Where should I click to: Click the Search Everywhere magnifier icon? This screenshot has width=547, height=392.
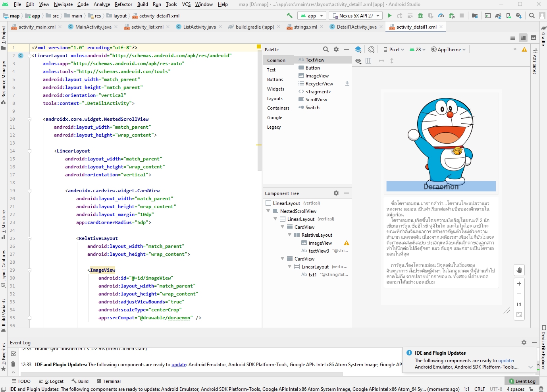point(532,15)
